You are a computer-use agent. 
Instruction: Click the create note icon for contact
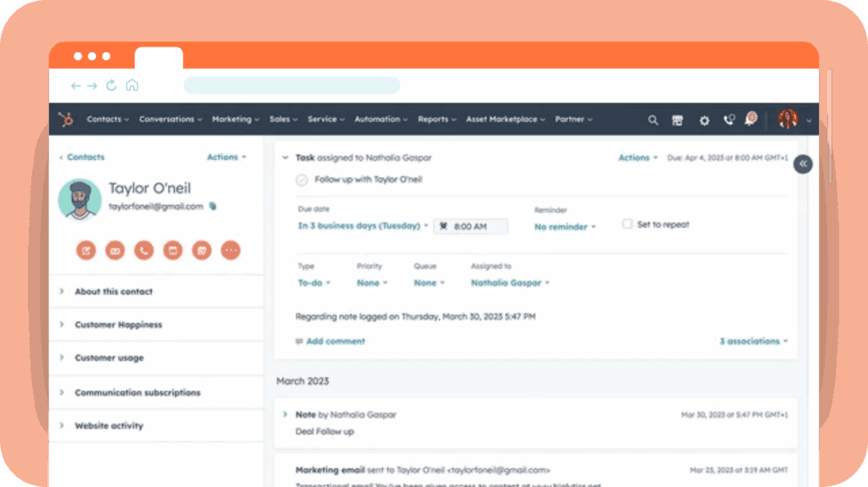pos(86,250)
